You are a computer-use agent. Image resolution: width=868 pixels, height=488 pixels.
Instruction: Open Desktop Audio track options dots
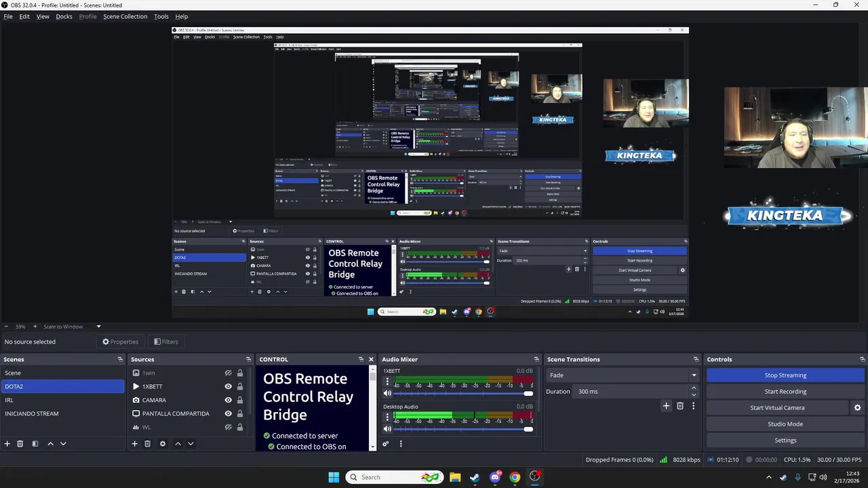pyautogui.click(x=387, y=418)
